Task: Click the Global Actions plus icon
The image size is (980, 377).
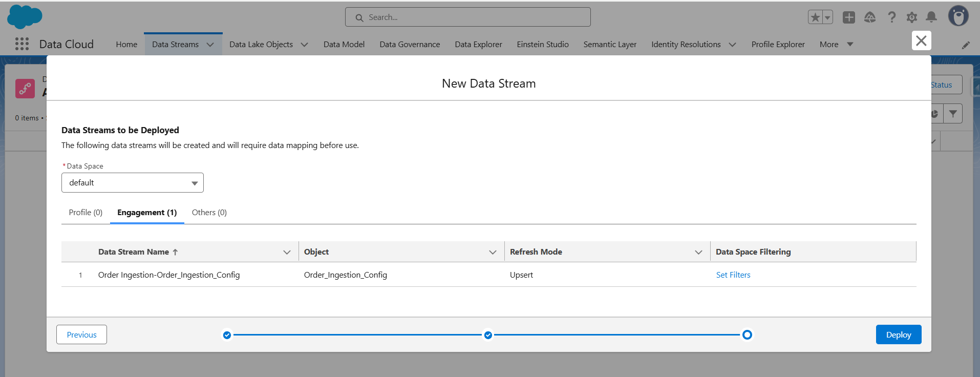Action: pyautogui.click(x=849, y=17)
